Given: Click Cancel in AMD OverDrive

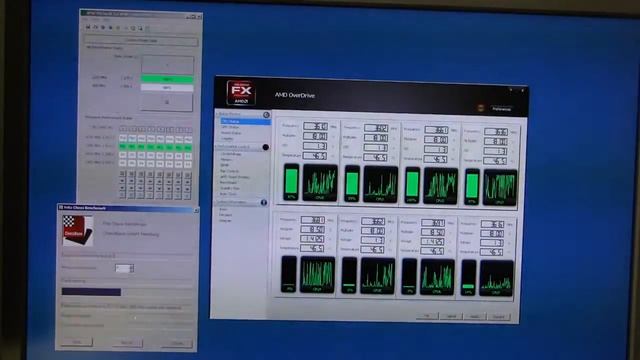Looking at the screenshot, I should [x=451, y=316].
